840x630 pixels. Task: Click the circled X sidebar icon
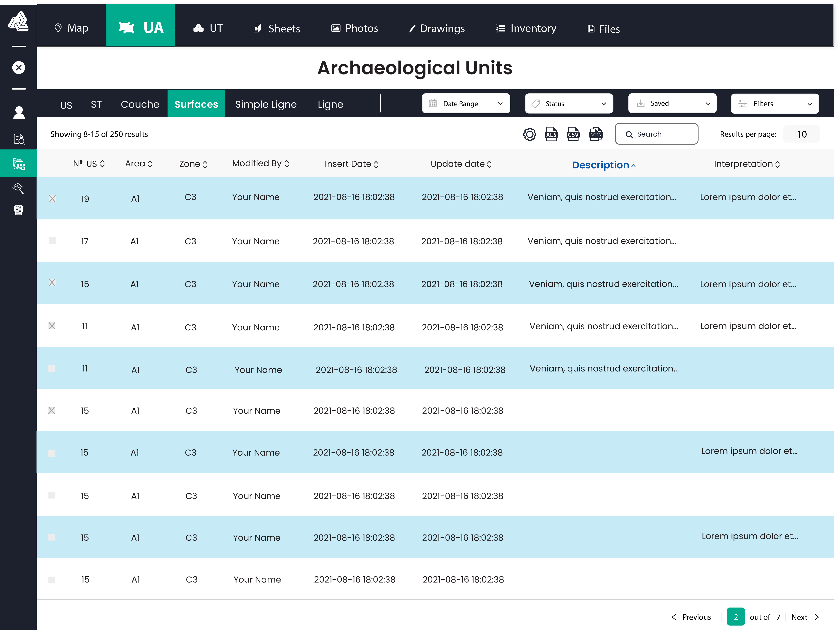pos(19,68)
